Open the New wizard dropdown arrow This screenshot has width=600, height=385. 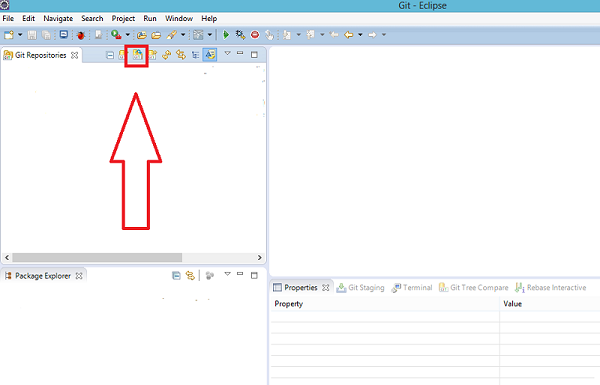click(x=20, y=35)
